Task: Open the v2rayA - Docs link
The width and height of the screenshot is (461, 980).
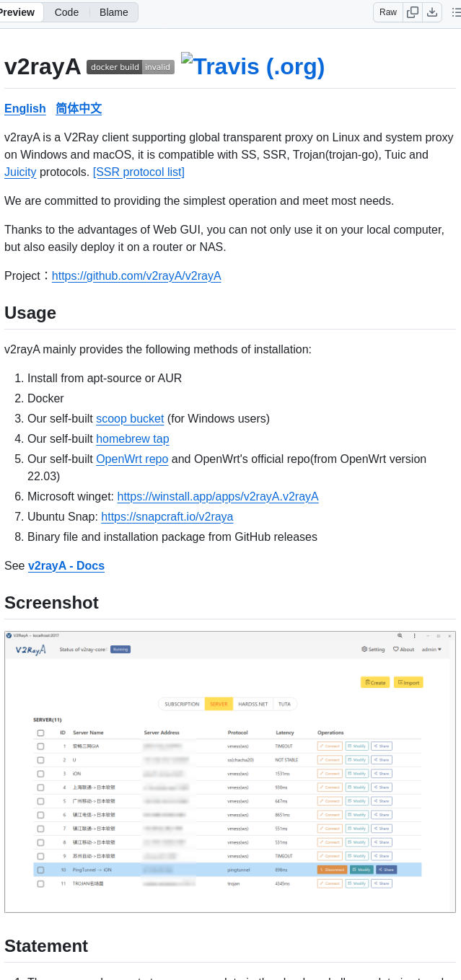Action: point(66,566)
